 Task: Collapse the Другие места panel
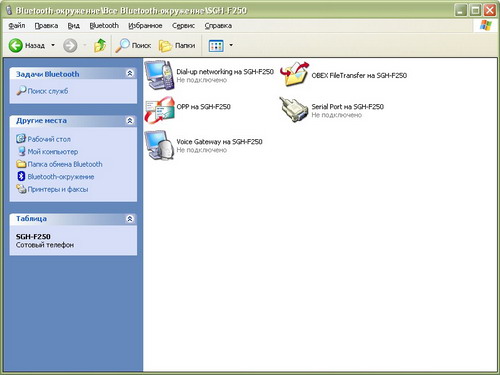point(130,120)
